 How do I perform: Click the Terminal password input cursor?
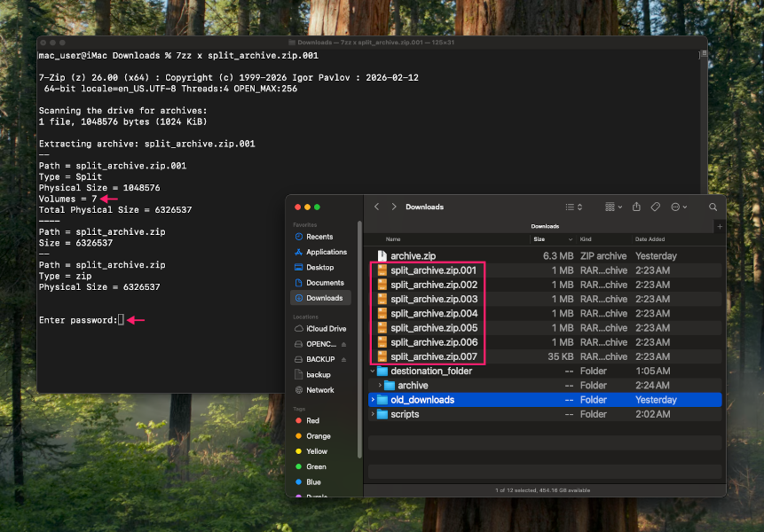click(x=121, y=320)
